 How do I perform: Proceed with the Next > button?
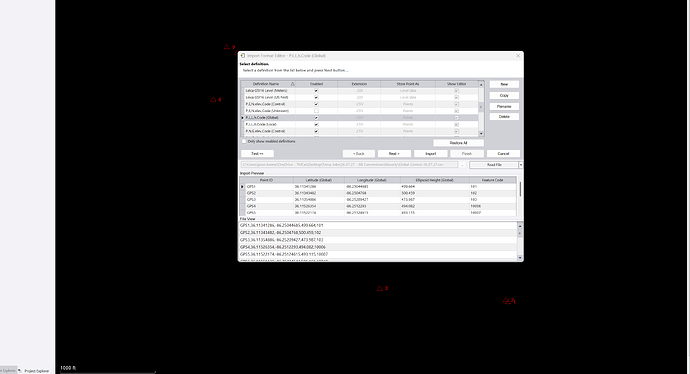[394, 154]
